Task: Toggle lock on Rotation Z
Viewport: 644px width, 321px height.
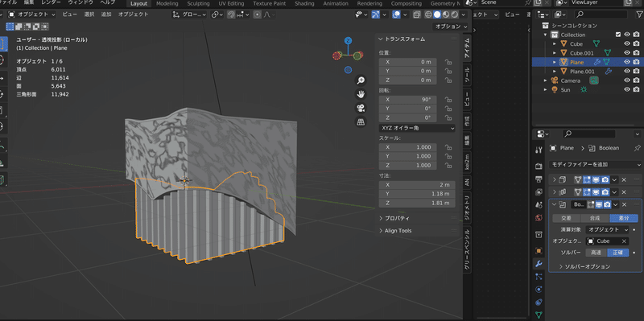Action: click(x=448, y=117)
